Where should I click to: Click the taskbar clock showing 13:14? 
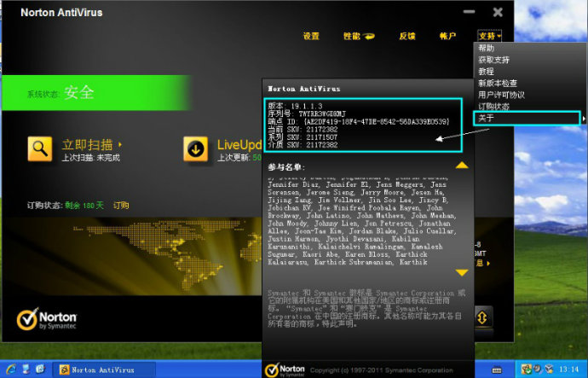569,369
